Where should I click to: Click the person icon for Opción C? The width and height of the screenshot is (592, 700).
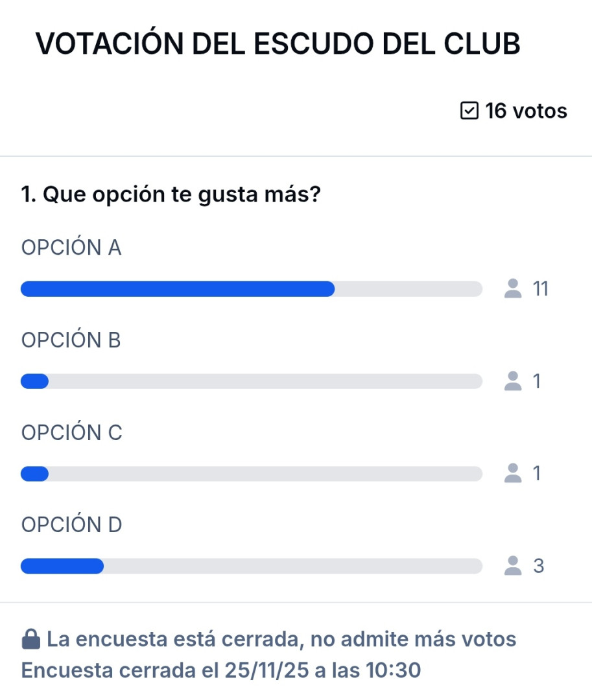pos(513,473)
